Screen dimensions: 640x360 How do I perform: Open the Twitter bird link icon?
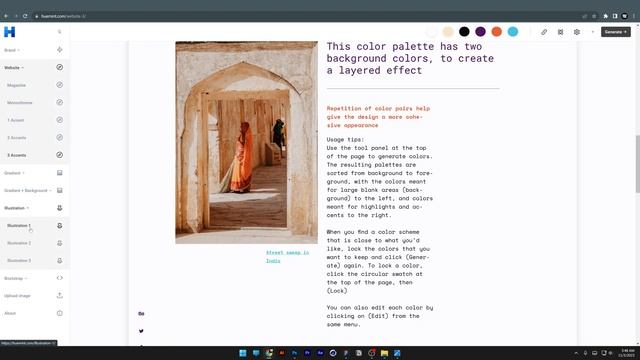(141, 331)
